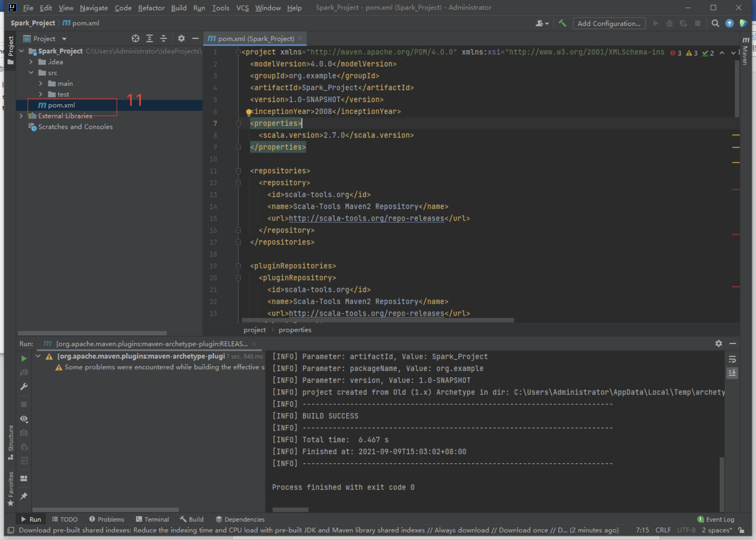Switch to the Terminal tool tab

pyautogui.click(x=153, y=519)
